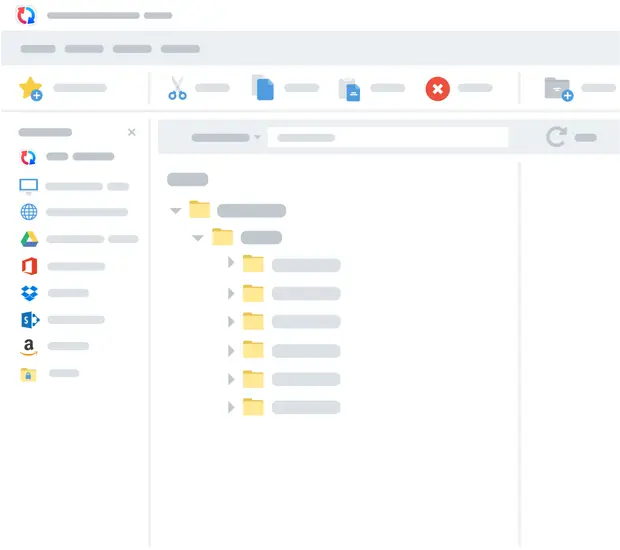This screenshot has width=620, height=550.
Task: Collapse the top-level root folder
Action: coord(176,210)
